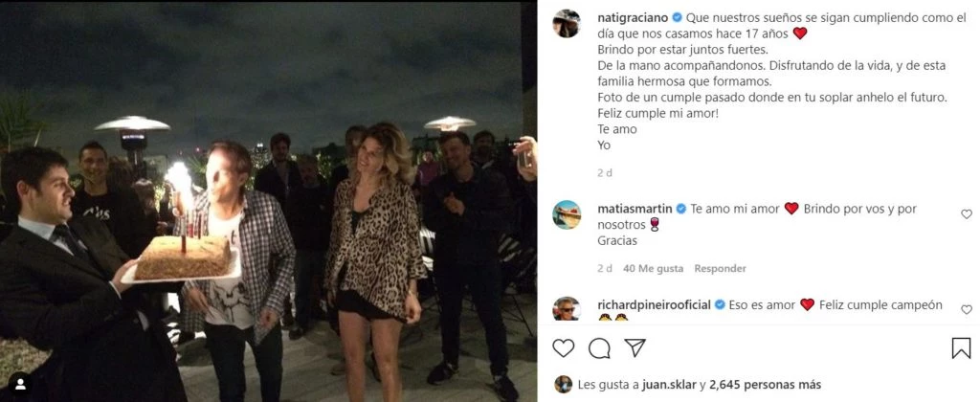
Task: Open richardpineirooficial profile avatar
Action: pyautogui.click(x=567, y=308)
